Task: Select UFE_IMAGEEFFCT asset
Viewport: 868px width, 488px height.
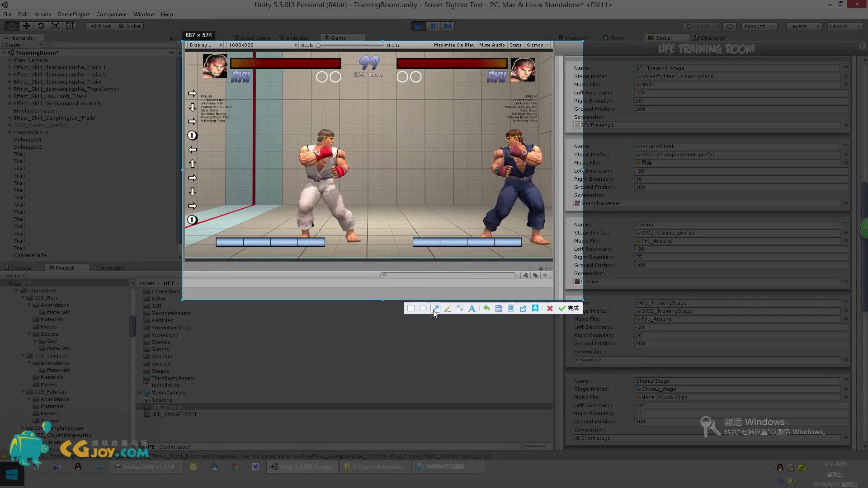Action: 174,414
